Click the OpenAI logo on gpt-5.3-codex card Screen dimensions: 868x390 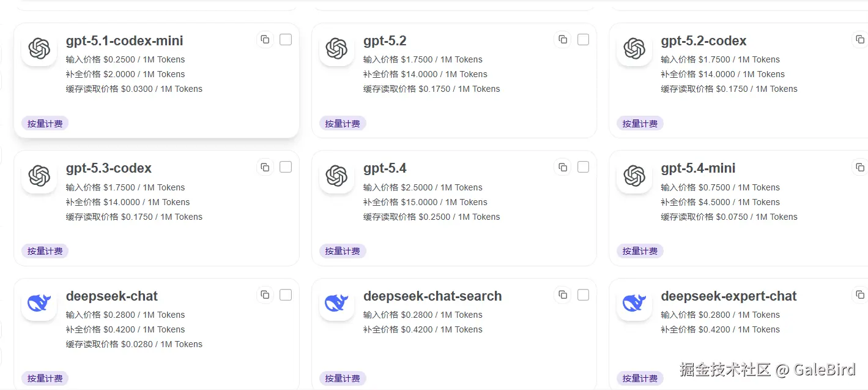[39, 176]
